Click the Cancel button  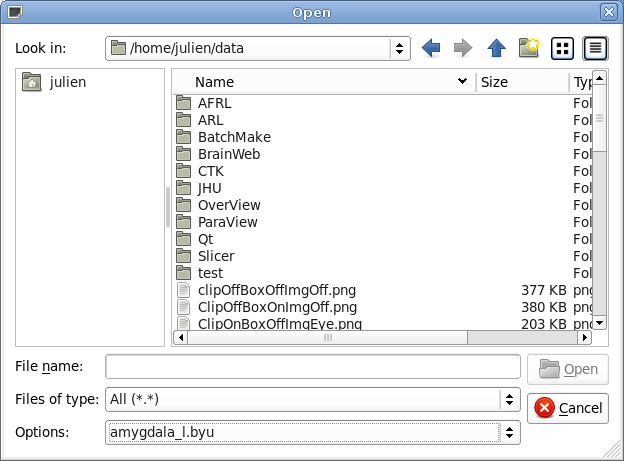[568, 408]
